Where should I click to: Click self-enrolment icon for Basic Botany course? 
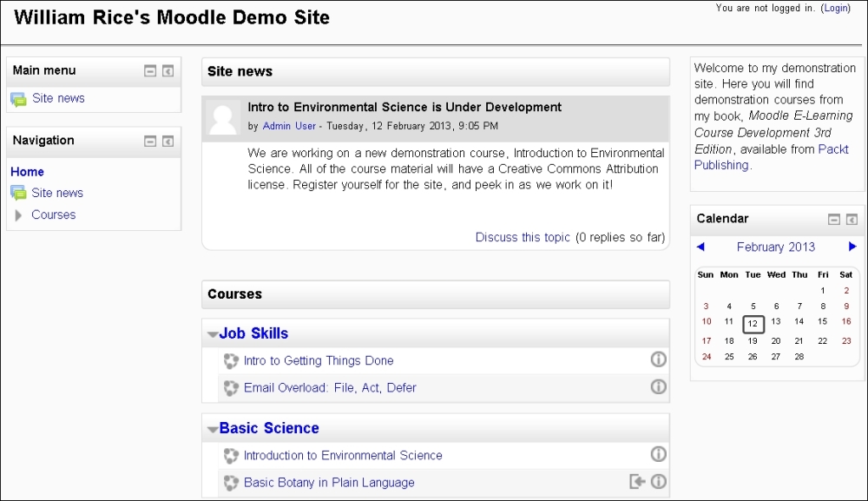(637, 482)
